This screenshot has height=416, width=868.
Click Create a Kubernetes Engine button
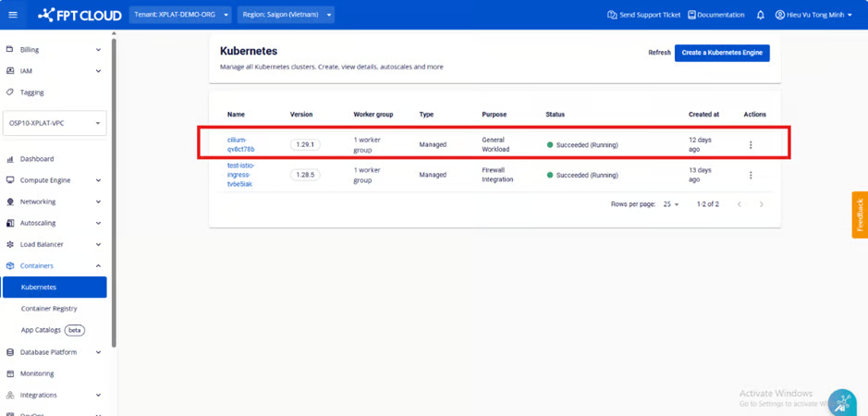(721, 53)
